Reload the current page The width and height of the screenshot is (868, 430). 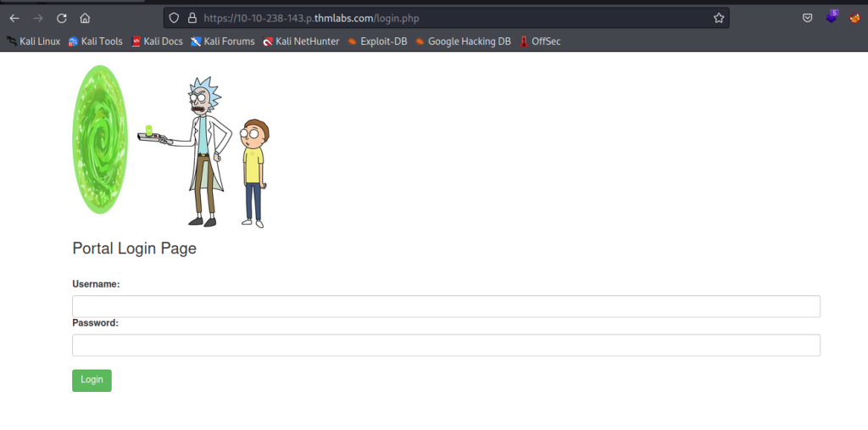pos(61,18)
